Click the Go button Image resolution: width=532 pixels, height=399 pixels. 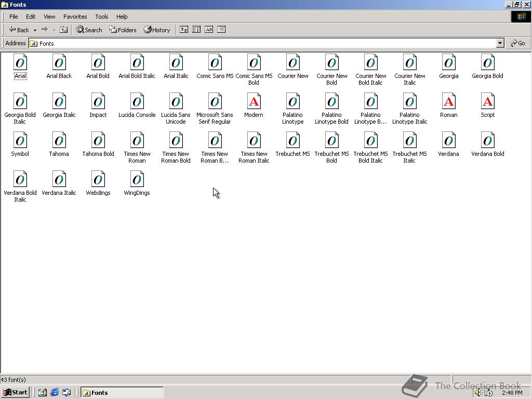[518, 43]
